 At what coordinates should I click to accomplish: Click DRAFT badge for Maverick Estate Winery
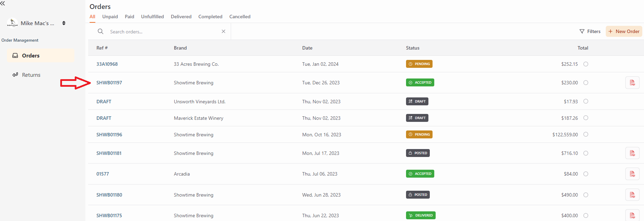tap(417, 118)
